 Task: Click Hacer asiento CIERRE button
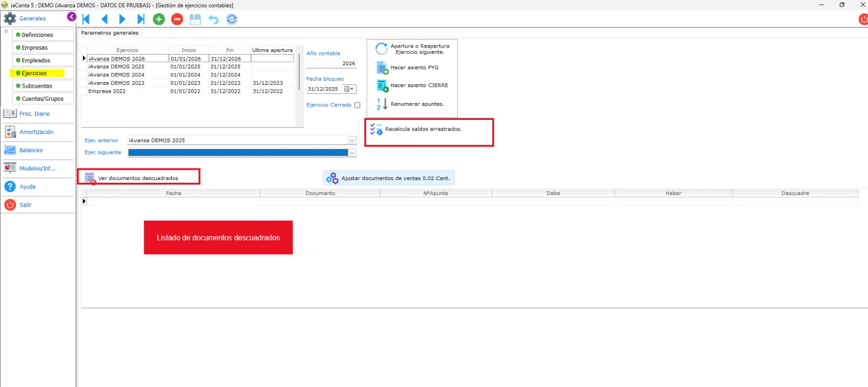click(x=412, y=85)
